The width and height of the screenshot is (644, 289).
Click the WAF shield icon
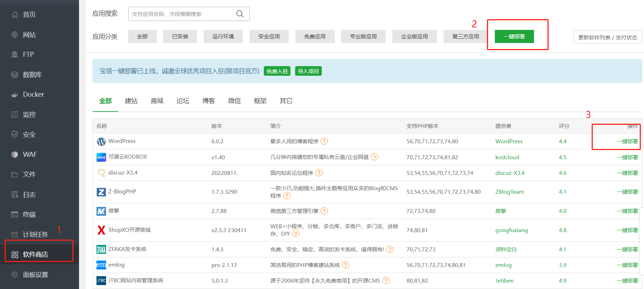pyautogui.click(x=15, y=154)
